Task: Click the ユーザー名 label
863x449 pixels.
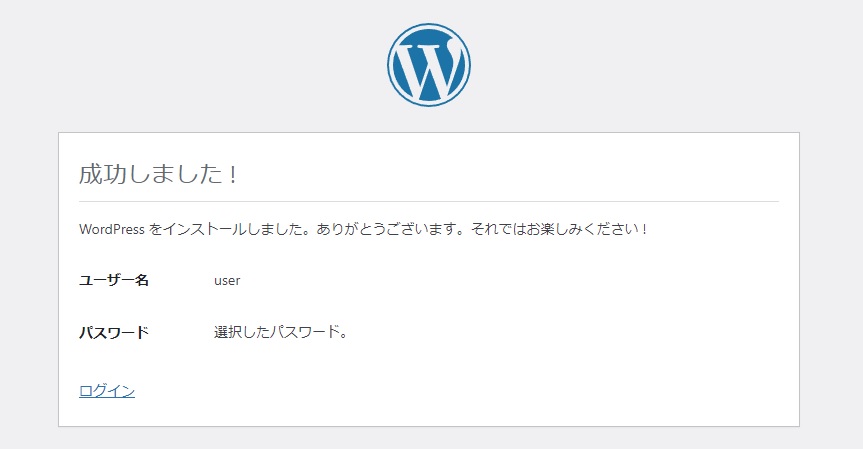Action: [113, 280]
